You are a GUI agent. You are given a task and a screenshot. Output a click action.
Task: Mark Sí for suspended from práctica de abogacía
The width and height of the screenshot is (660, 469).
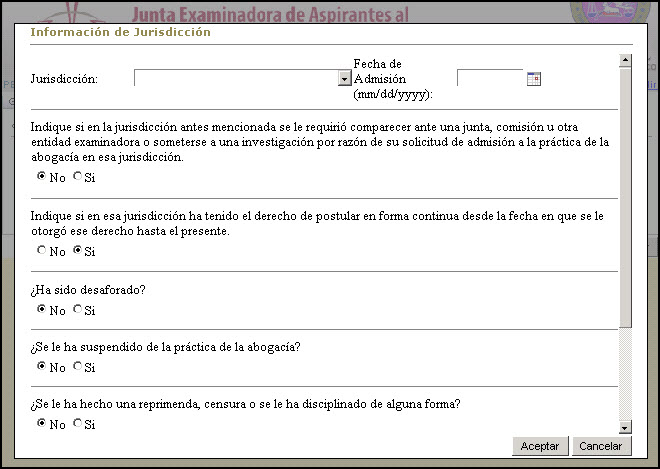pyautogui.click(x=78, y=367)
